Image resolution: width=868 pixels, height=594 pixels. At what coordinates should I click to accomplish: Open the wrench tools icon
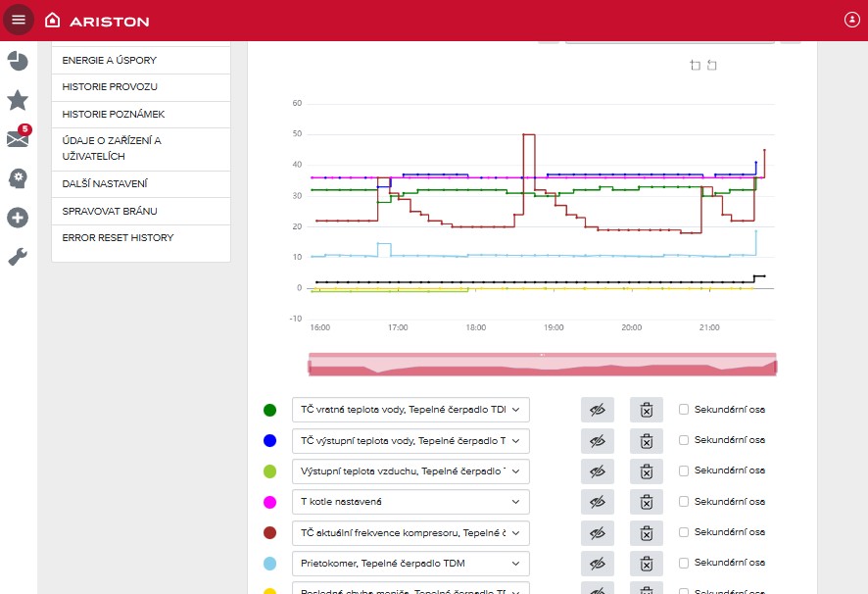pyautogui.click(x=18, y=257)
